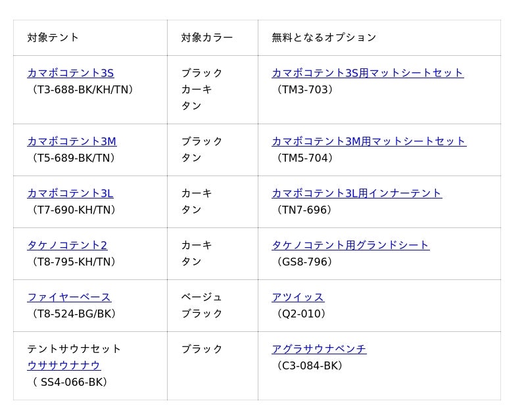Screen dimensions: 526x420
Task: Open the ファイヤーベース link
Action: click(69, 297)
